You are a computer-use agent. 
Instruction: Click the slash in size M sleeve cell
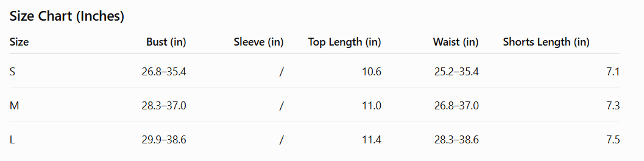coord(282,106)
